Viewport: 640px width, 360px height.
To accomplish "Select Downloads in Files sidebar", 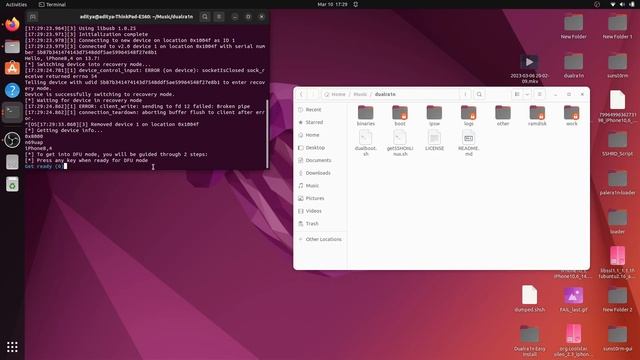I will 320,173.
